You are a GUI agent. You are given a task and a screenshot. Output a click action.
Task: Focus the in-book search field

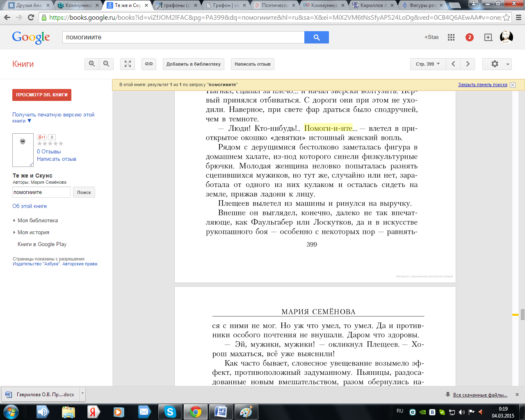(x=41, y=192)
